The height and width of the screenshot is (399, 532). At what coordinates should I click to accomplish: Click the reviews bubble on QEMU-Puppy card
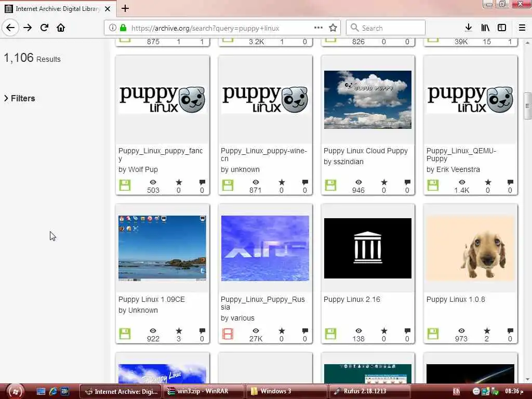click(510, 182)
